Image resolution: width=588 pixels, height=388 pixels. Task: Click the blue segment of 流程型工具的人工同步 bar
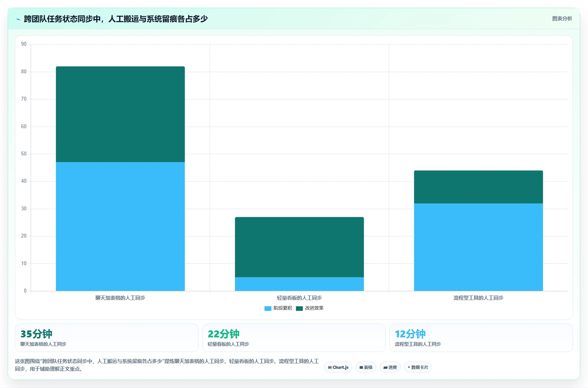(x=478, y=247)
